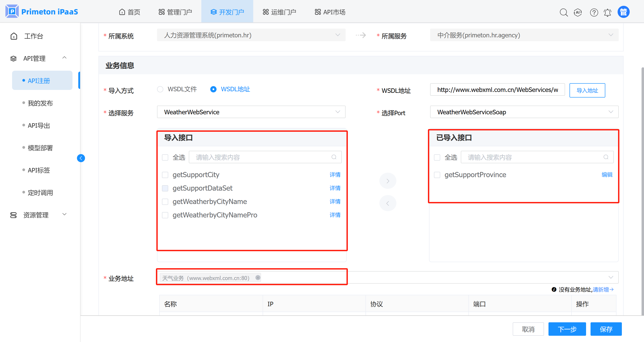Remove the 天气业务 address tag

pos(258,278)
